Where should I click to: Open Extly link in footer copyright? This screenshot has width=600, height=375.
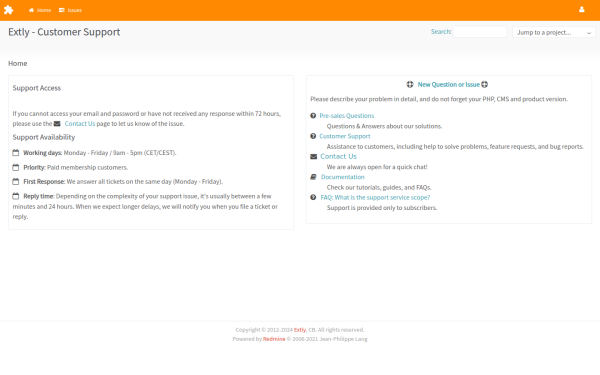point(300,330)
